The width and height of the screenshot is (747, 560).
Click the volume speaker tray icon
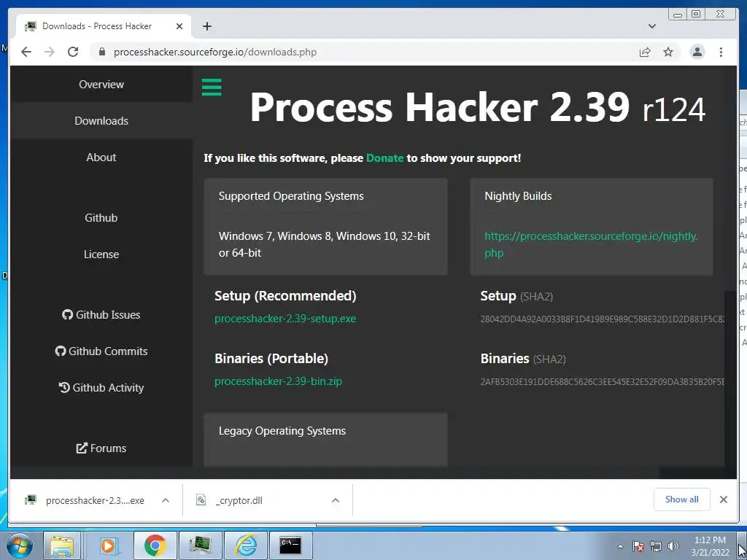(673, 546)
